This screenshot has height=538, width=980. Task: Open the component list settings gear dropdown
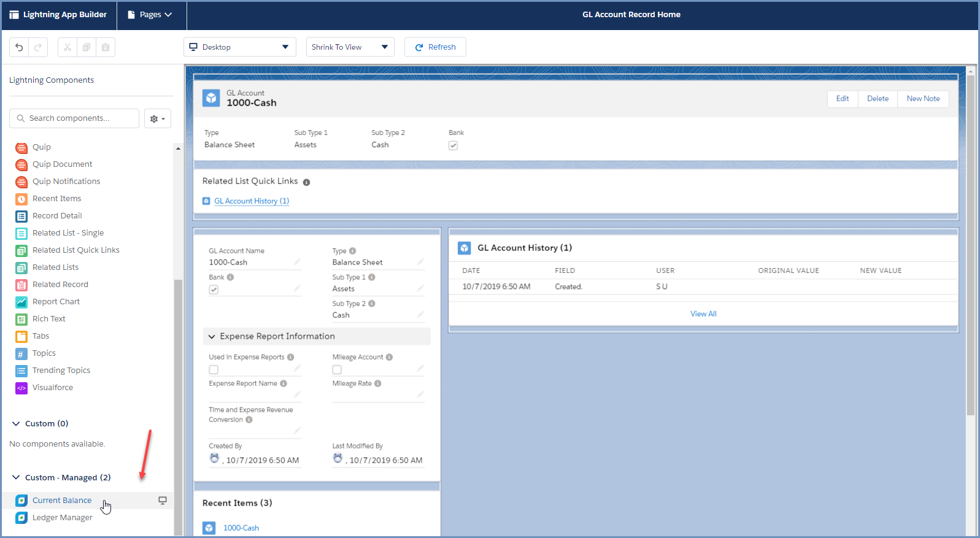pos(158,118)
